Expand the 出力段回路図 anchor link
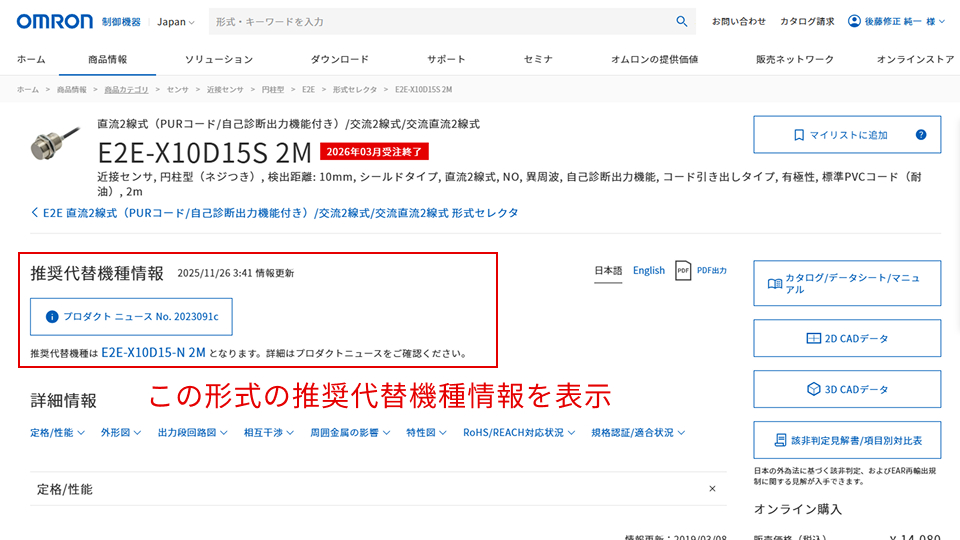Image resolution: width=960 pixels, height=540 pixels. click(192, 433)
